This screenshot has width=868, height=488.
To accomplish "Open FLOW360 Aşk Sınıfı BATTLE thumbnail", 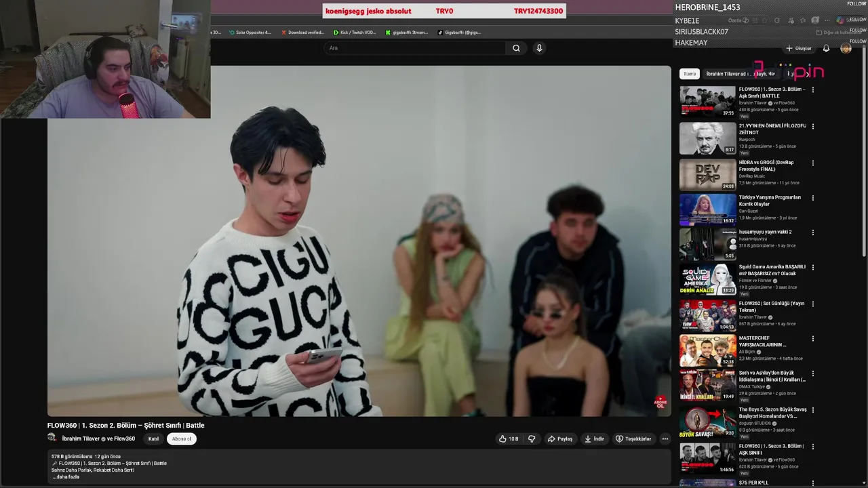I will 707,102.
